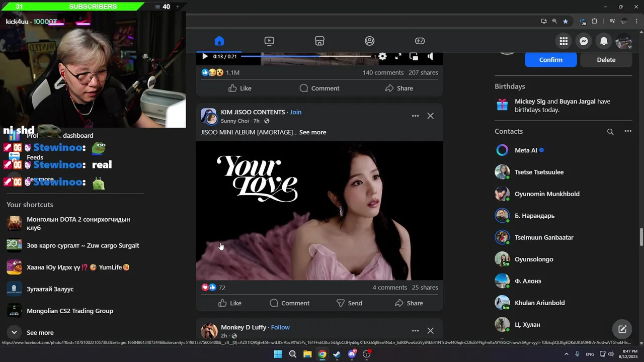Open chat with Tsetse Tsetsuulee

(563, 172)
